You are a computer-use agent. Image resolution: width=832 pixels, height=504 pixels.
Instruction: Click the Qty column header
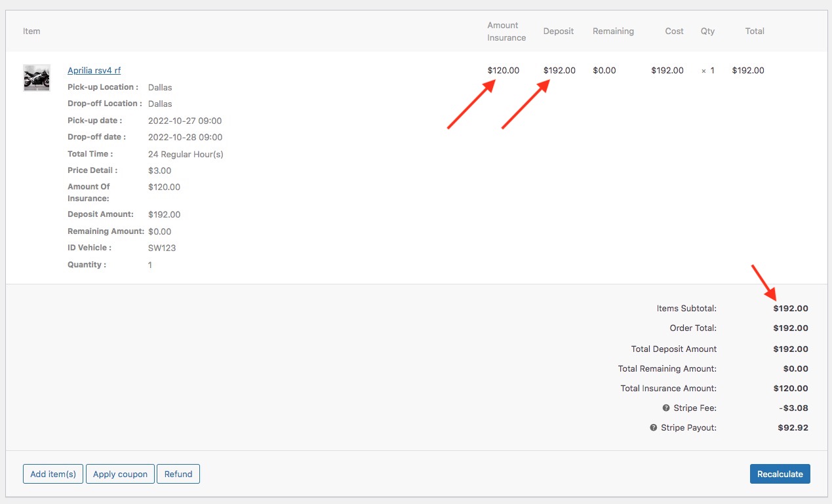(x=707, y=31)
